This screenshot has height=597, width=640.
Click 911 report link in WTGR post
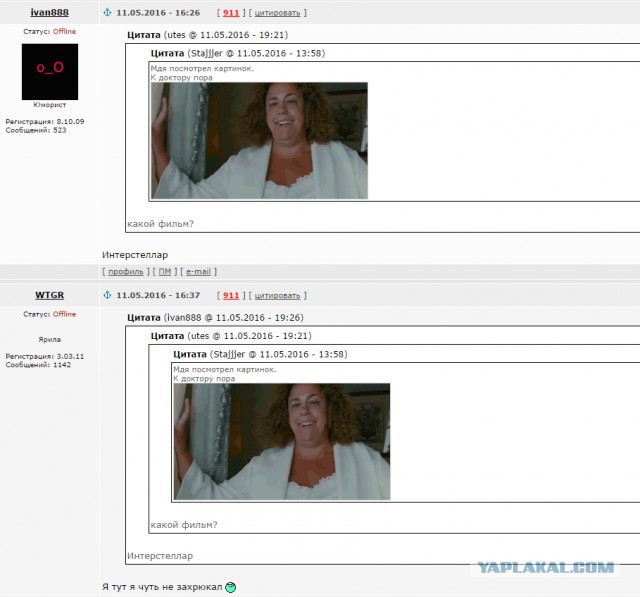[x=231, y=295]
